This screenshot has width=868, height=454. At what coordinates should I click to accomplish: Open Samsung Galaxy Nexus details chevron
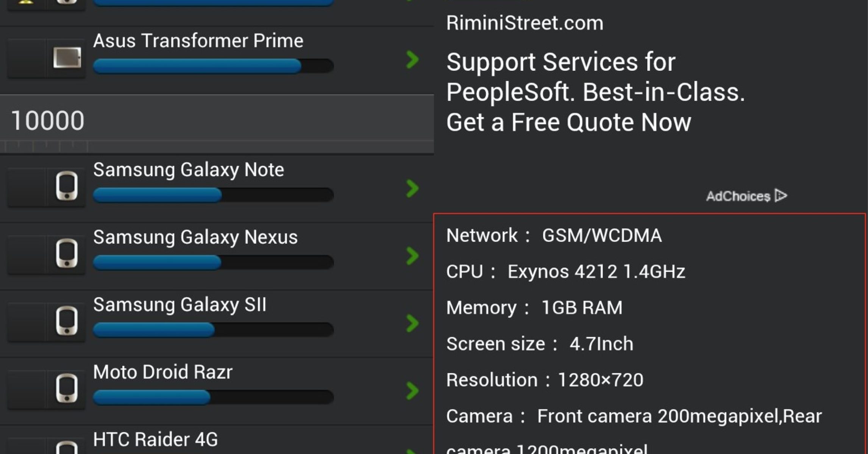pyautogui.click(x=412, y=256)
